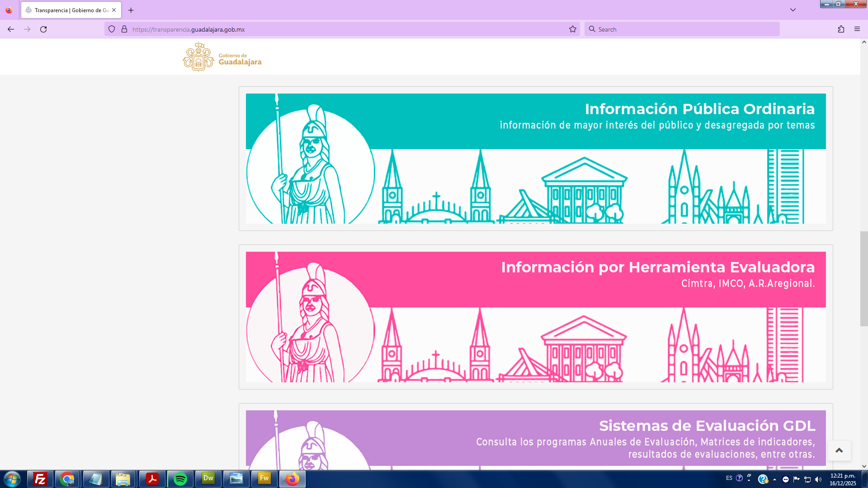Screen dimensions: 868x488
Task: Open Información por Herramienta Evaluadora banner
Action: click(535, 316)
